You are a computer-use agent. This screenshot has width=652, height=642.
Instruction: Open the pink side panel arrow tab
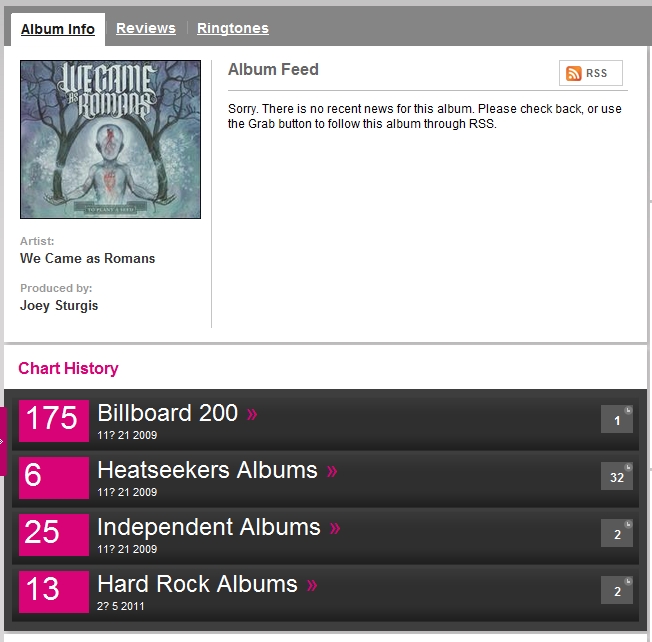coord(3,440)
